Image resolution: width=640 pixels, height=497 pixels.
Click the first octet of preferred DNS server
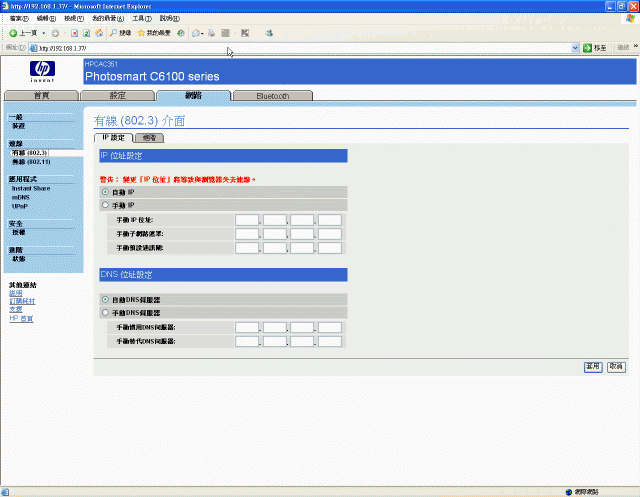pos(247,327)
